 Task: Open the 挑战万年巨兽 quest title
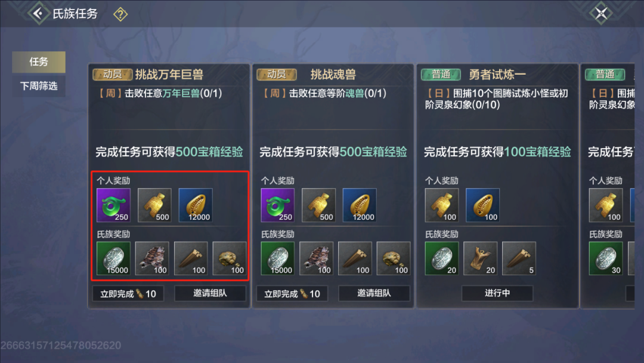pyautogui.click(x=169, y=75)
